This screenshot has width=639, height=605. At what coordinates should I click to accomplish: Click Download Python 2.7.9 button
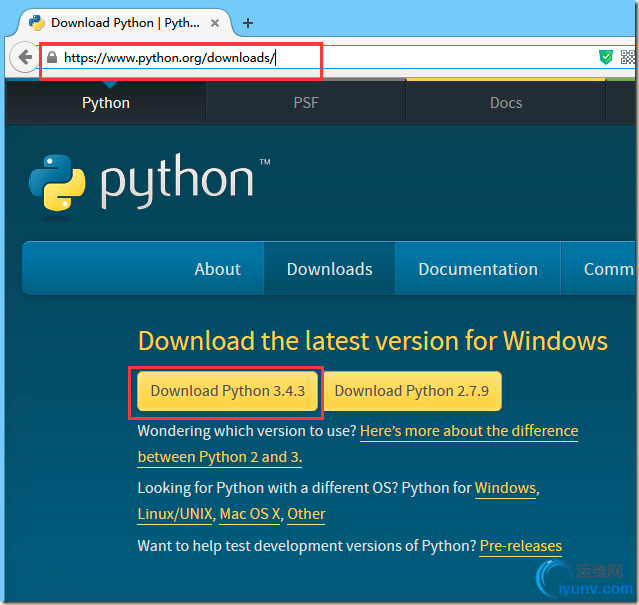[412, 391]
